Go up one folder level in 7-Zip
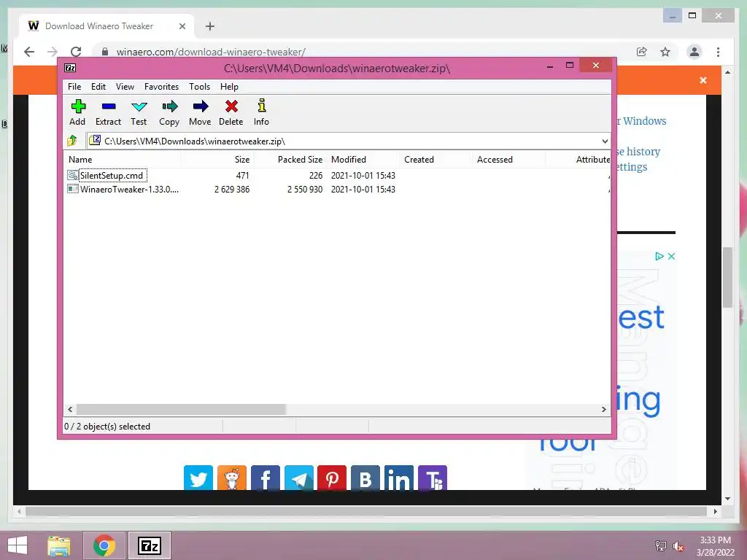 click(x=72, y=141)
